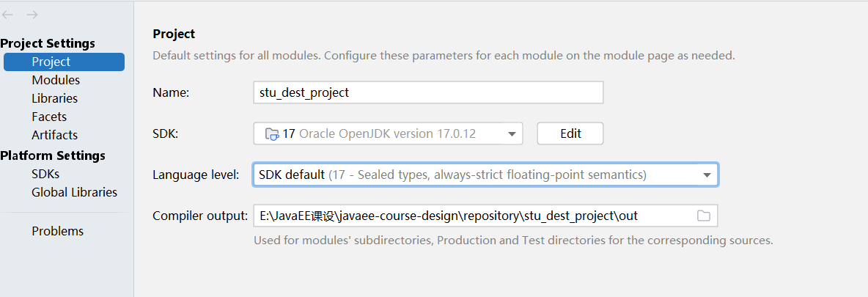The height and width of the screenshot is (297, 868).
Task: Open SDKs under Platform Settings
Action: tap(45, 174)
